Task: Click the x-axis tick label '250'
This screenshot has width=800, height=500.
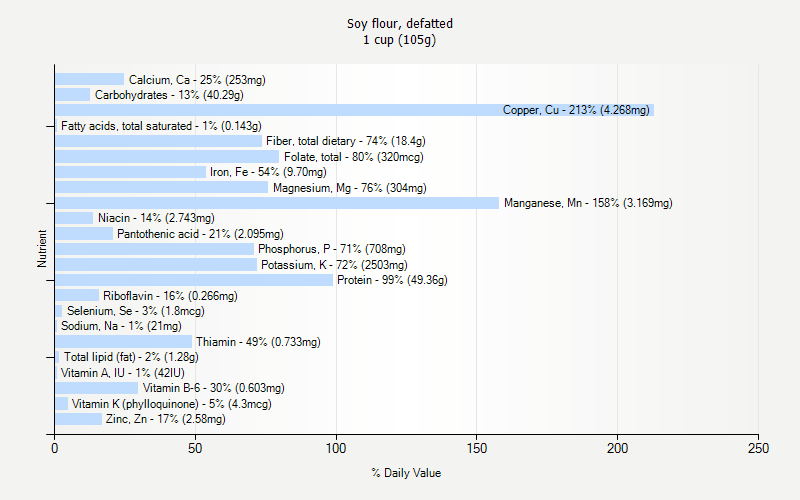Action: (758, 448)
